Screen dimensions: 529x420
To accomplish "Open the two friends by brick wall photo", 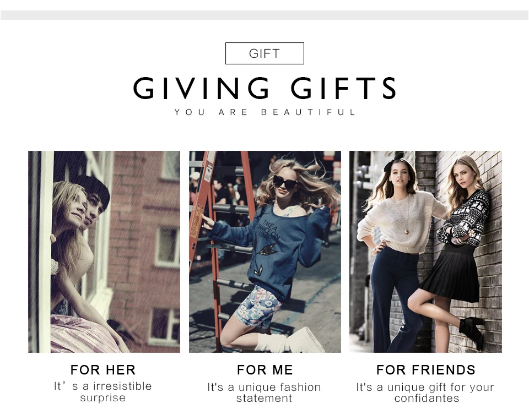I will [x=425, y=252].
